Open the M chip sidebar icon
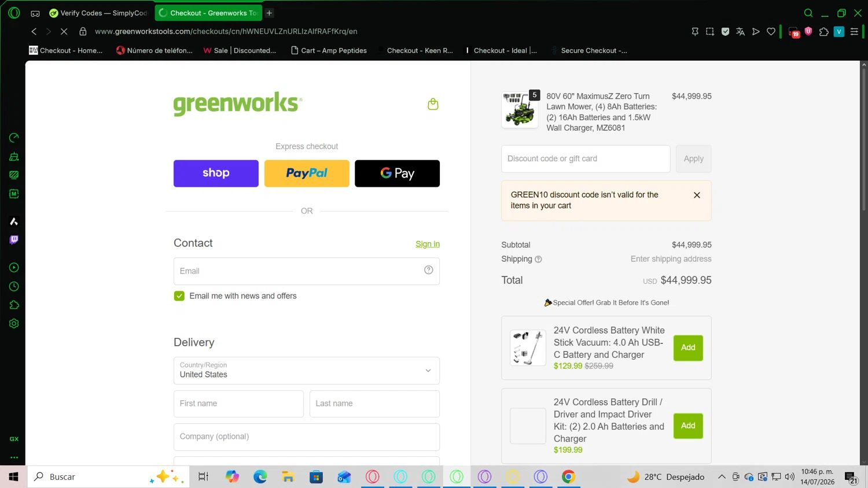The width and height of the screenshot is (868, 488). (14, 194)
